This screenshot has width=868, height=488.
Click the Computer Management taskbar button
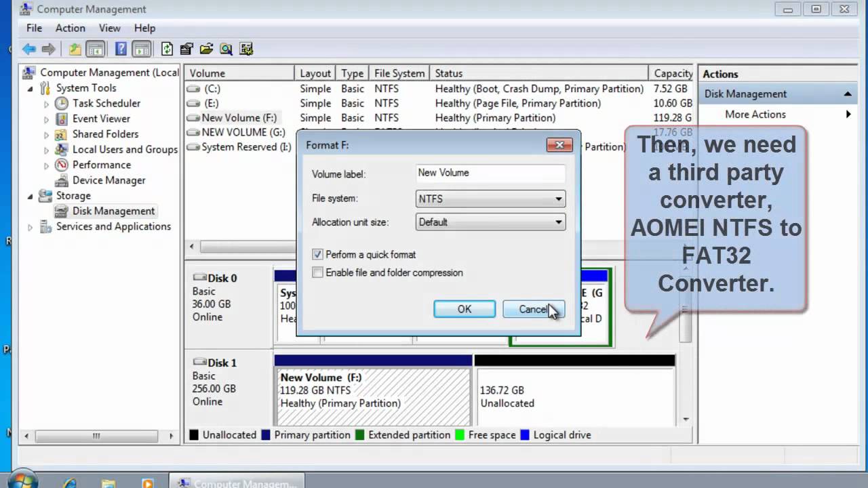(237, 483)
